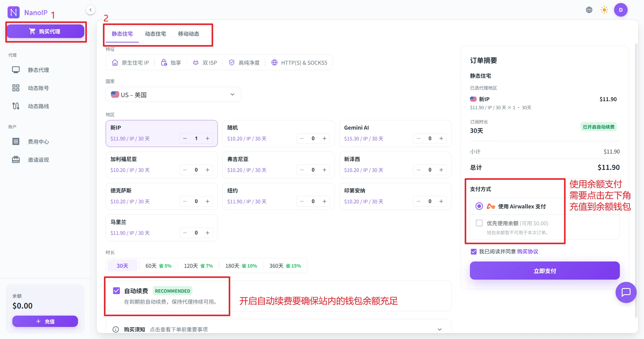
Task: Select the 180天 省 10% duration
Action: point(241,266)
